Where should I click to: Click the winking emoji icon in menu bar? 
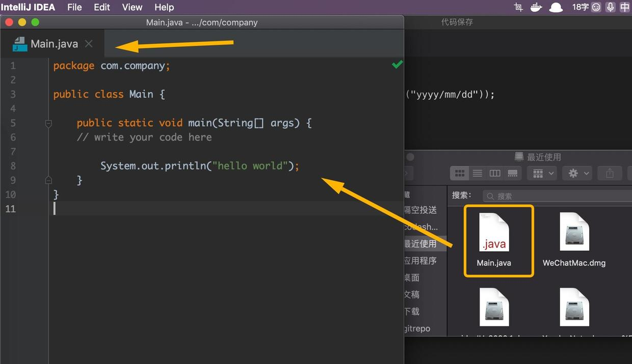click(596, 7)
